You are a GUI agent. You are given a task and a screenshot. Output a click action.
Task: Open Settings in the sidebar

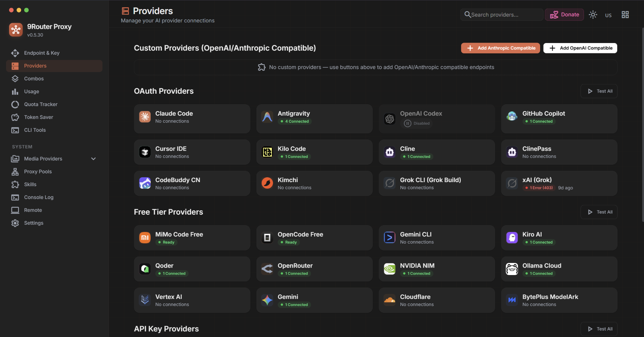coord(54,223)
